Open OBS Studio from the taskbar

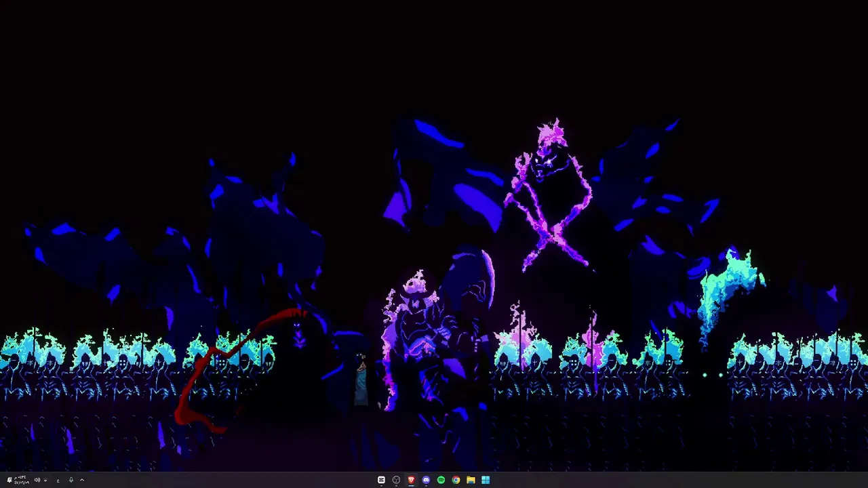coord(396,480)
